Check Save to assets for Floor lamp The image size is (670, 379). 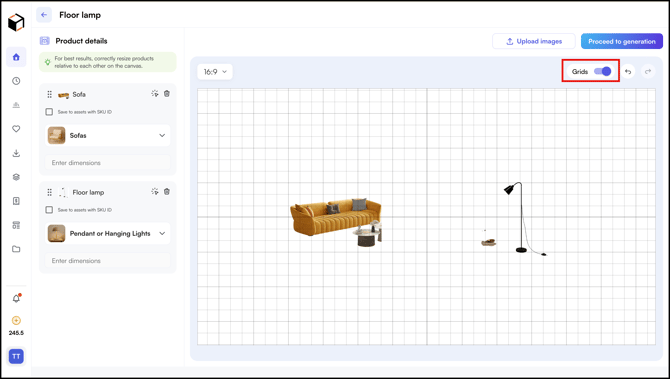[49, 210]
